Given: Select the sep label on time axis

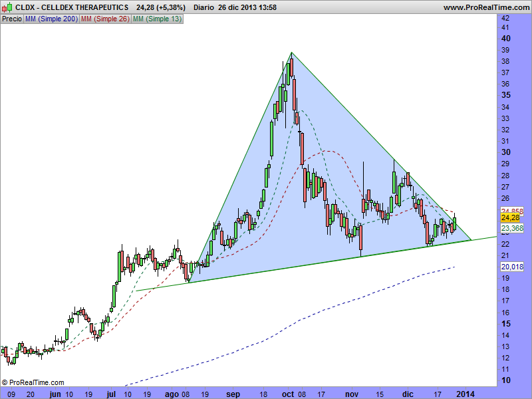Looking at the screenshot, I should click(x=233, y=394).
